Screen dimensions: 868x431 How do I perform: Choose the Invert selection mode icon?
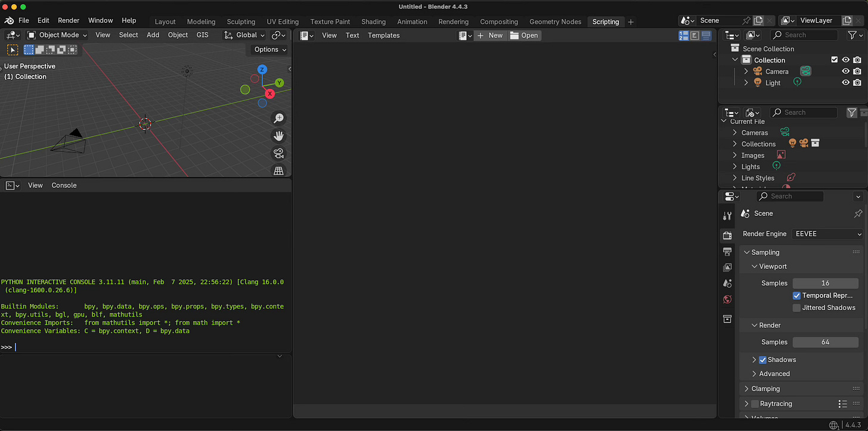(61, 50)
